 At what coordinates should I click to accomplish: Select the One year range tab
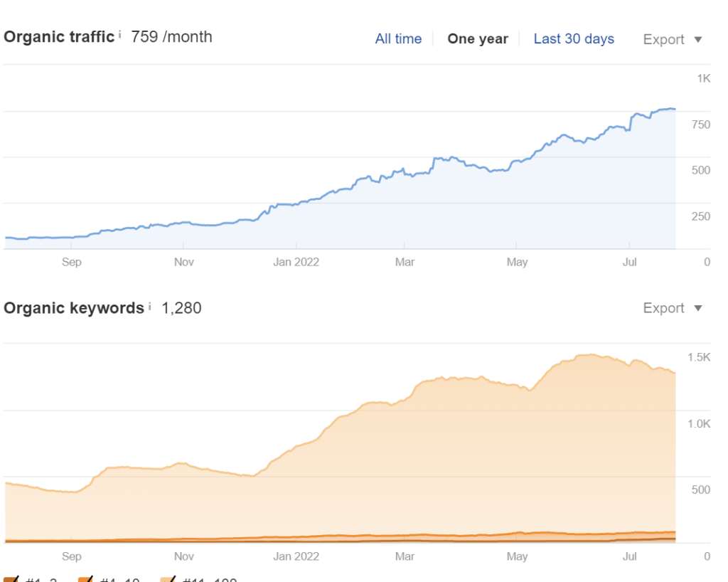[x=478, y=38]
